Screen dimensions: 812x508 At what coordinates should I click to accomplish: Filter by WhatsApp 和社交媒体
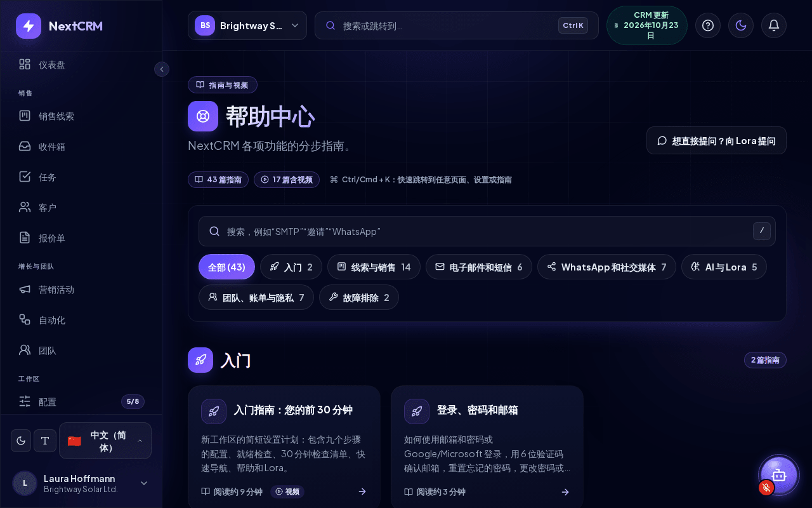[x=606, y=267]
